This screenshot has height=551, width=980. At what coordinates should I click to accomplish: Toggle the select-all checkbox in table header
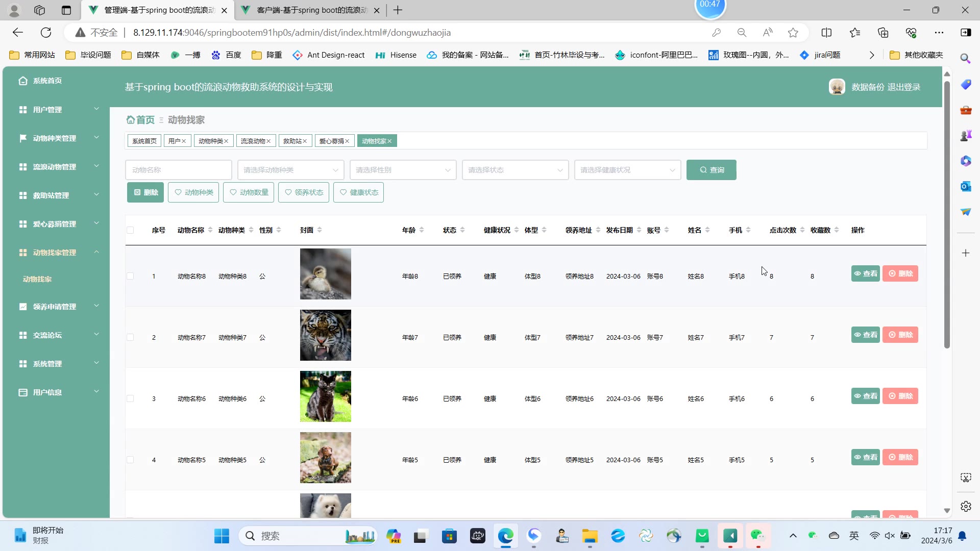[x=130, y=230]
